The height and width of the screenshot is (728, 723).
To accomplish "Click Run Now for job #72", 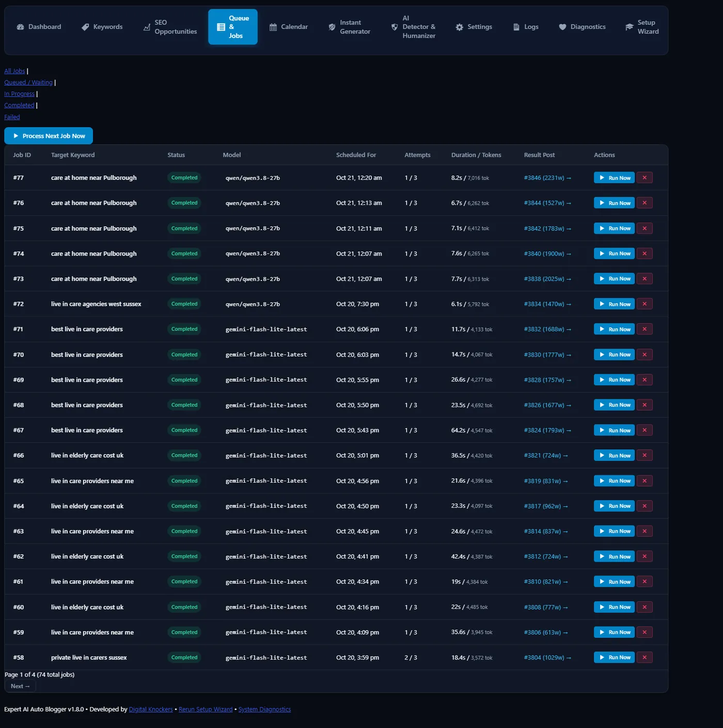I will pos(614,304).
